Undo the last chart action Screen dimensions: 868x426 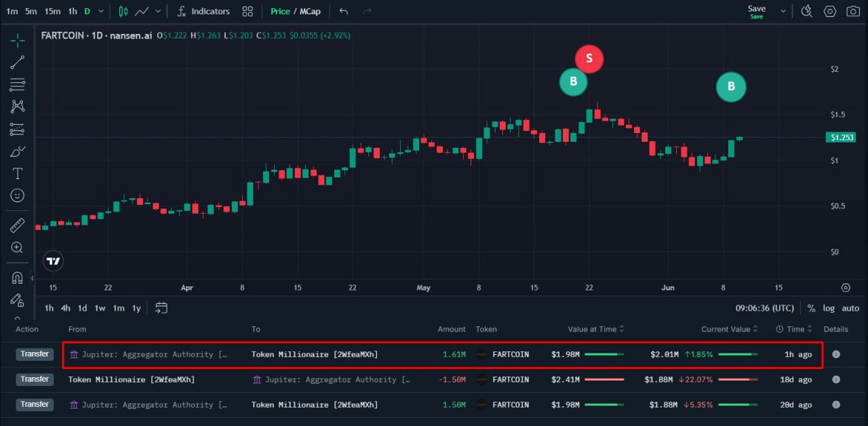click(x=344, y=12)
